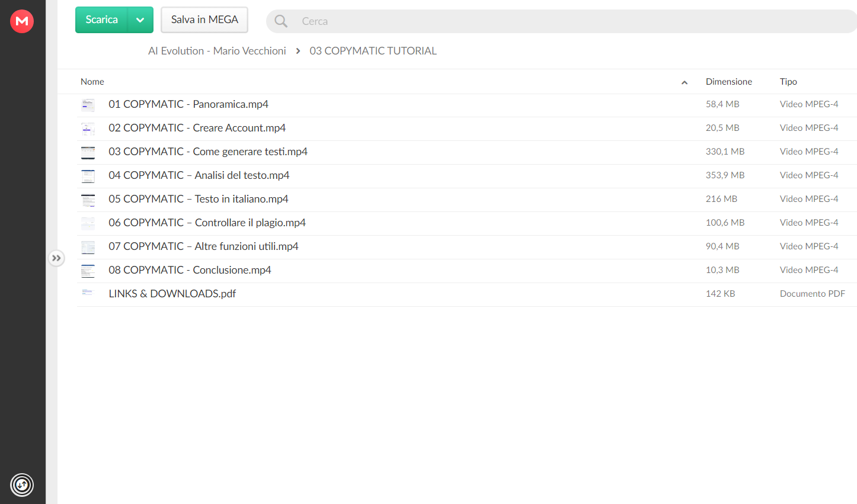This screenshot has width=857, height=504.
Task: Click thumbnail of 08 Conclusione video
Action: [88, 271]
